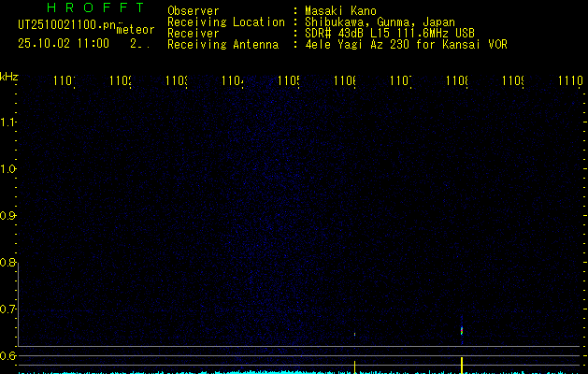Image resolution: width=588 pixels, height=374 pixels.
Task: Click the 4ele Yagi antenna description
Action: [406, 44]
